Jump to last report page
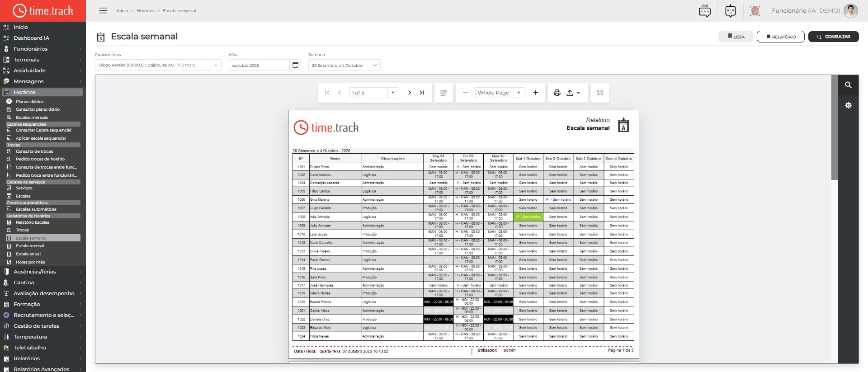This screenshot has height=372, width=868. [x=422, y=93]
